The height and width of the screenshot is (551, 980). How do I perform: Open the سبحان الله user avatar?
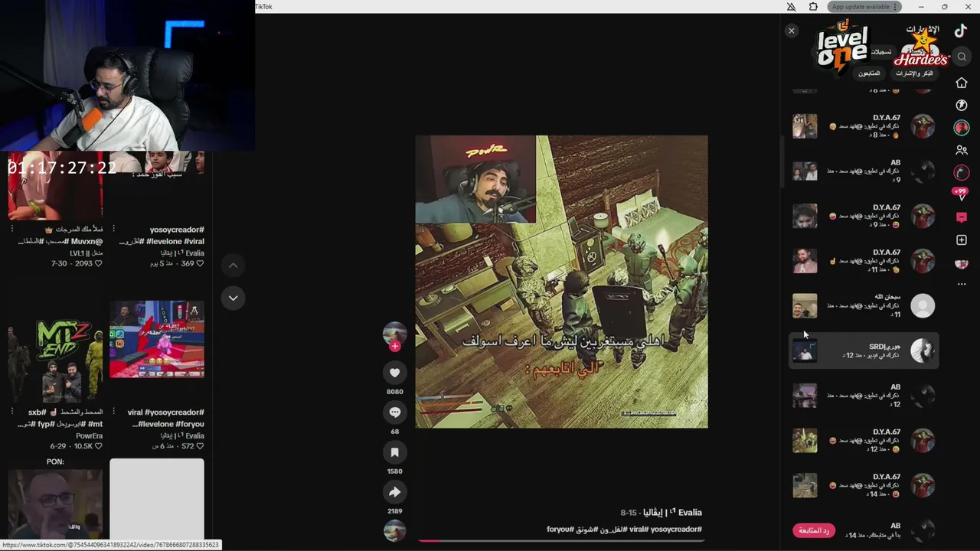pyautogui.click(x=923, y=306)
